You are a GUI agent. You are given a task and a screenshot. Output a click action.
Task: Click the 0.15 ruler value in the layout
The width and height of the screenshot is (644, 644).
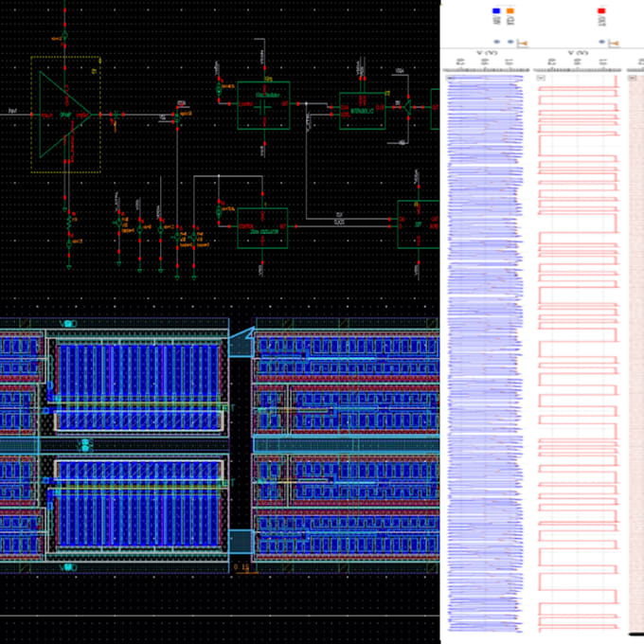pyautogui.click(x=241, y=567)
